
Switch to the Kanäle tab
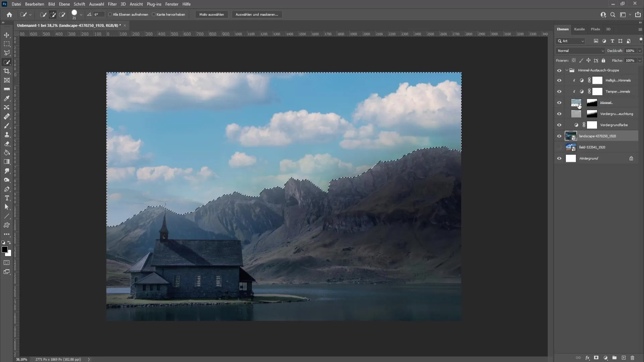pos(579,29)
